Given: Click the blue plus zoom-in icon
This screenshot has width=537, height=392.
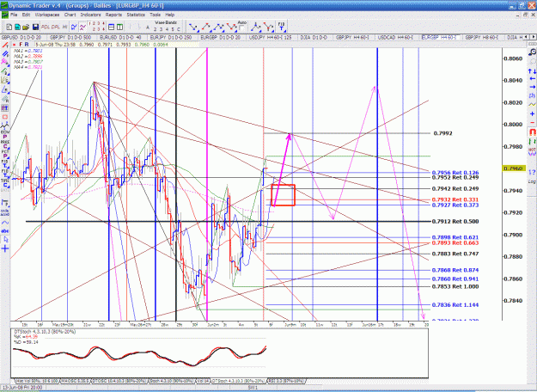Looking at the screenshot, I should click(x=532, y=113).
